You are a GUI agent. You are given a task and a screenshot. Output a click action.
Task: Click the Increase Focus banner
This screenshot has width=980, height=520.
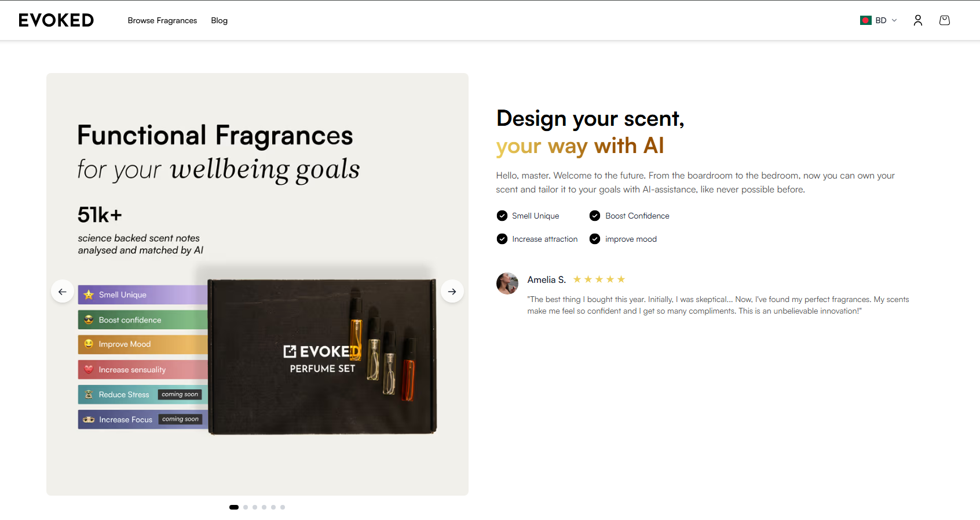point(143,419)
